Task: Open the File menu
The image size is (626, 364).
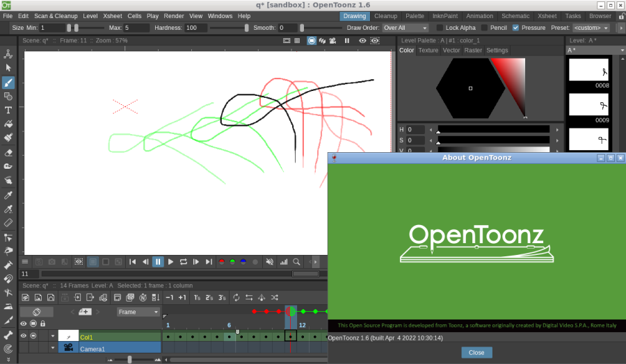Action: coord(8,16)
